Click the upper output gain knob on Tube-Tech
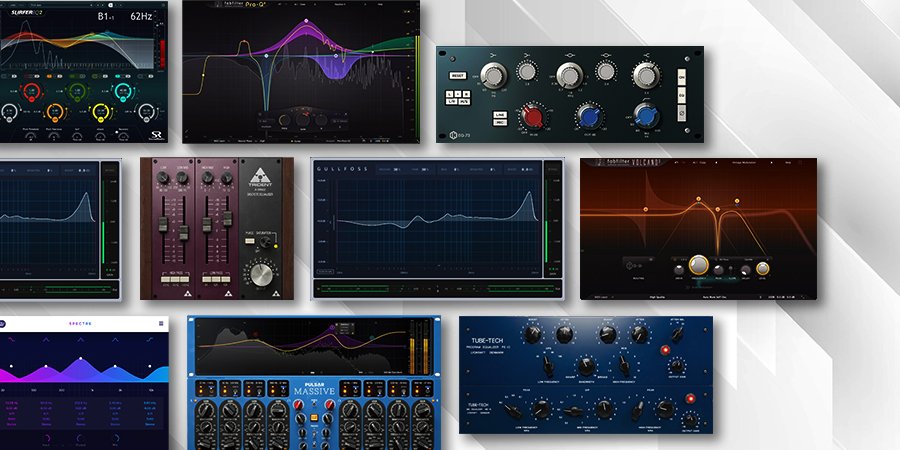Image resolution: width=900 pixels, height=450 pixels. tap(677, 366)
